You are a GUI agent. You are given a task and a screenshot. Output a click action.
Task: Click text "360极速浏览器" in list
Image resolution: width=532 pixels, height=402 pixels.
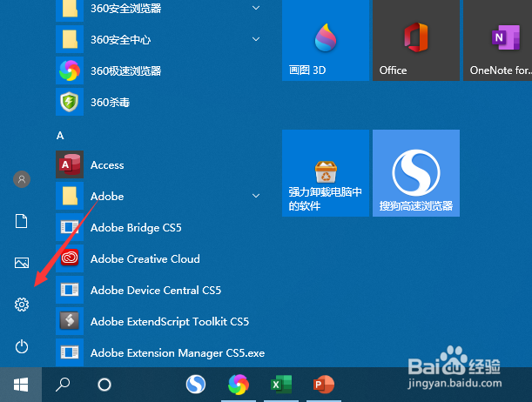click(x=126, y=70)
